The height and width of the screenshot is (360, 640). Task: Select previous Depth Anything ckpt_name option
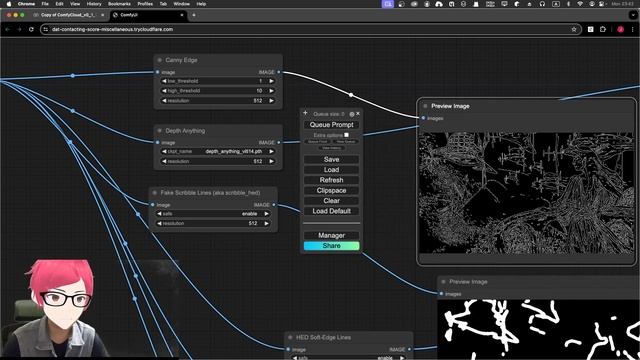pos(164,151)
